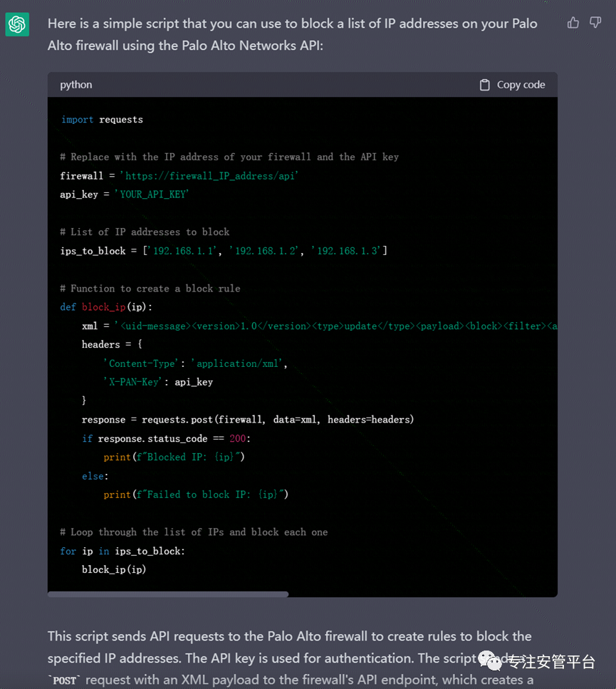Click the 'YOUR_API_KEY' string
The image size is (616, 689).
click(x=152, y=195)
